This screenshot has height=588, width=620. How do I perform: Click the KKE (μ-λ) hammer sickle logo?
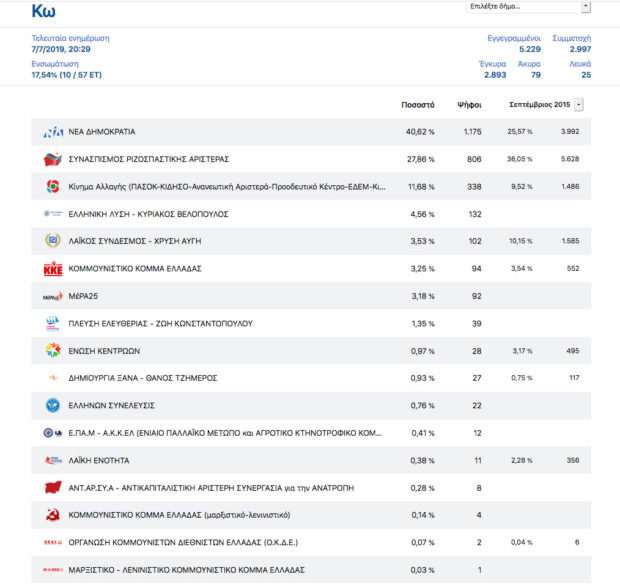(53, 515)
